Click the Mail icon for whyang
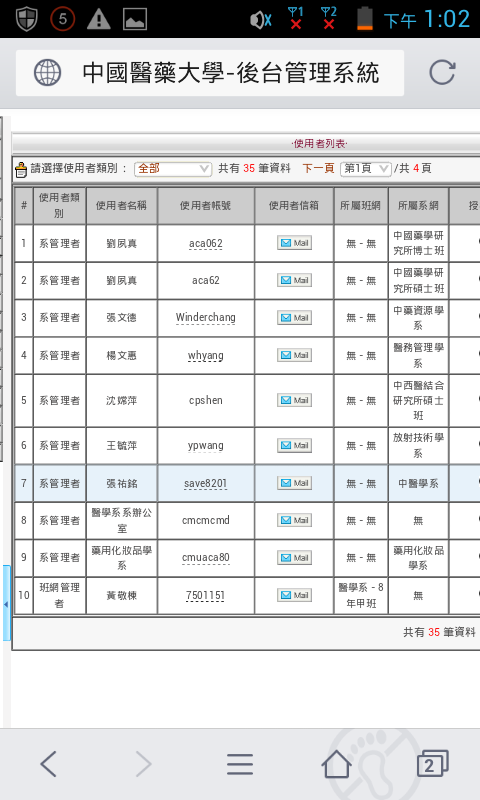Screen dimensions: 480x800 coord(294,355)
